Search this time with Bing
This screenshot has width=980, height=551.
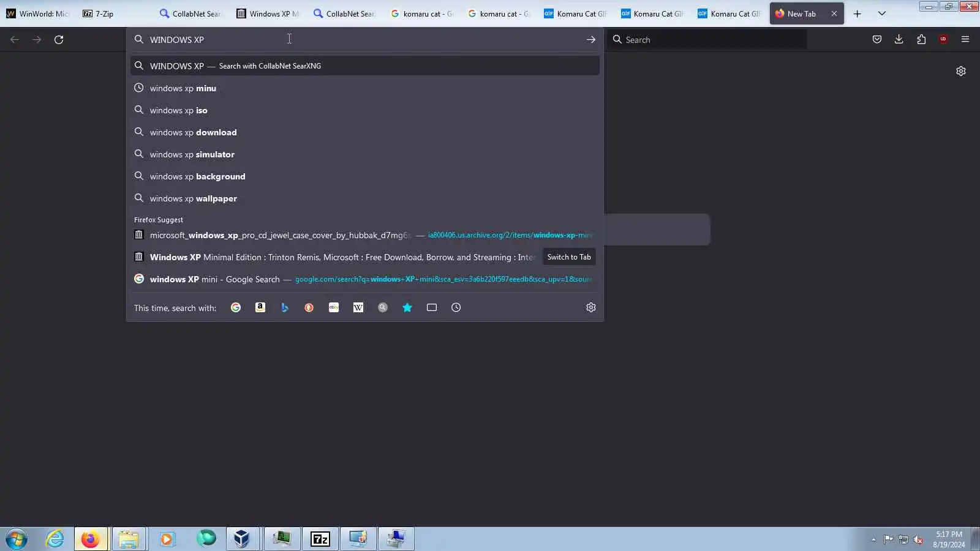pos(285,307)
